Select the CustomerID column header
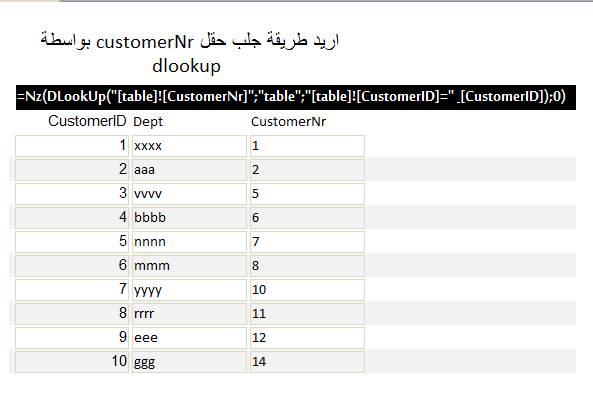 pyautogui.click(x=87, y=121)
